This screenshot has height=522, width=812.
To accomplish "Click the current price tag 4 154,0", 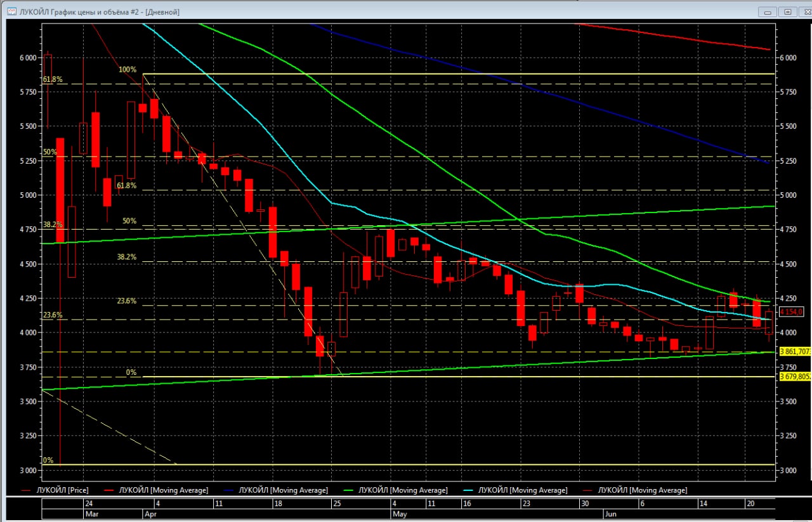I will (x=792, y=311).
